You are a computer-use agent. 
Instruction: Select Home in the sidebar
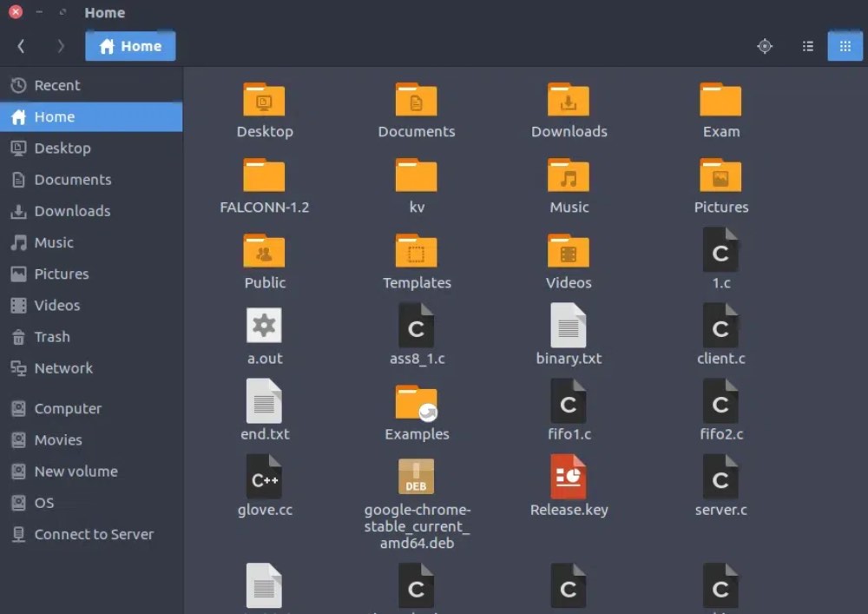click(x=55, y=116)
